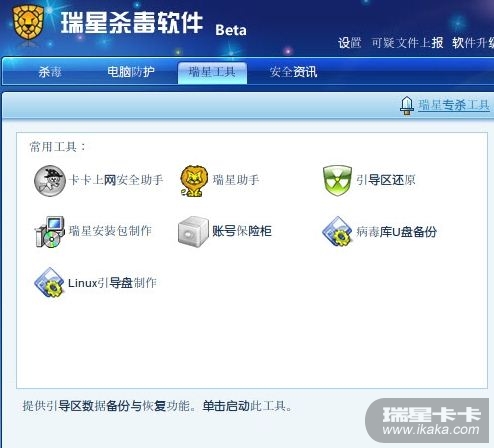Click the 引导区还原 text label
This screenshot has width=494, height=448.
386,180
